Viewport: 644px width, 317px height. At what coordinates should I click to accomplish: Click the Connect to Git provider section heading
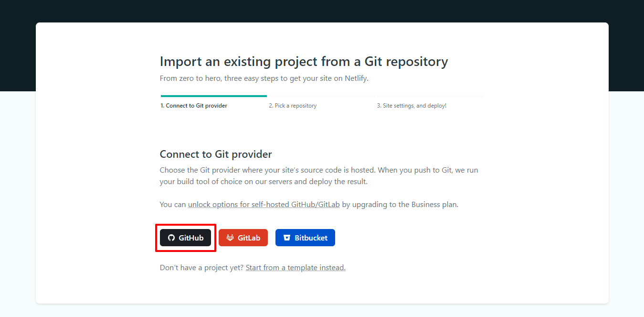pyautogui.click(x=216, y=154)
